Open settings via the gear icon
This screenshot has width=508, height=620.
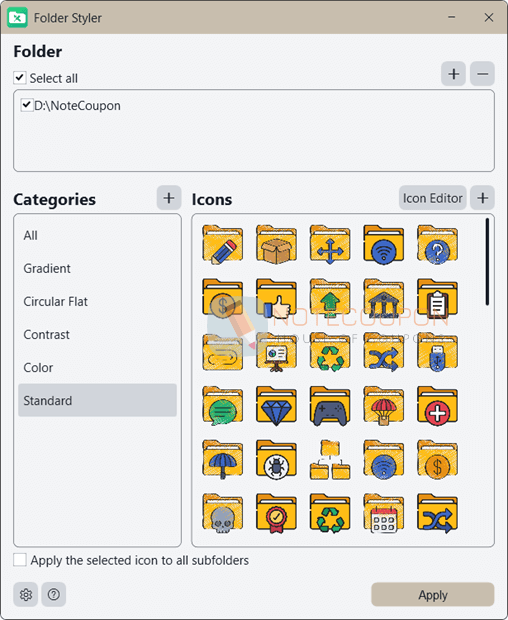click(26, 594)
